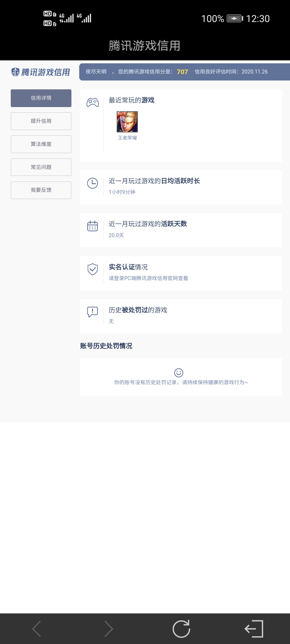Open the 信用详情 tab

point(41,98)
